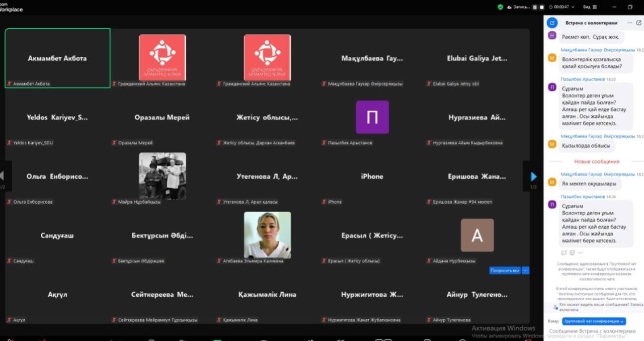Stop the cloud recording
Image resolution: width=644 pixels, height=341 pixels.
pos(542,7)
